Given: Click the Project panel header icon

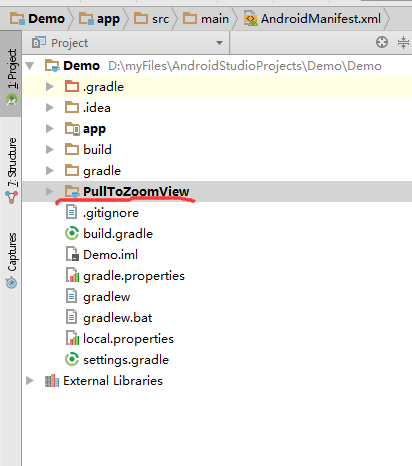Looking at the screenshot, I should 39,42.
